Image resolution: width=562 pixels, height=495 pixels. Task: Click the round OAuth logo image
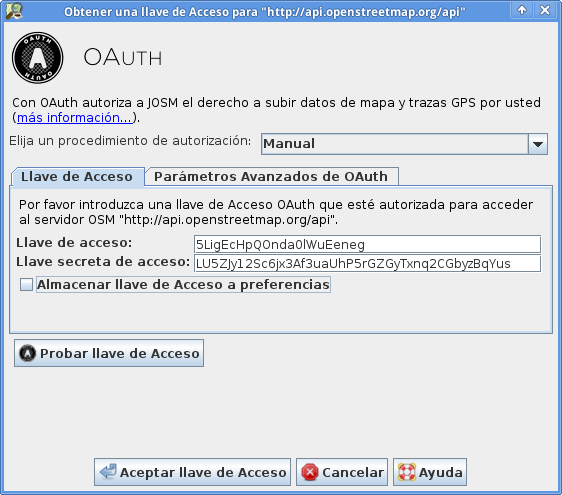pyautogui.click(x=38, y=58)
